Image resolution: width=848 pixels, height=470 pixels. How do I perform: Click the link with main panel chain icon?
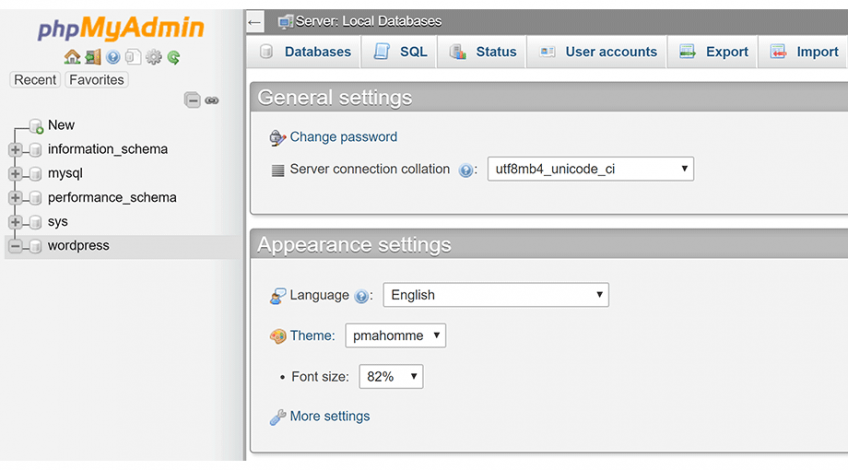(212, 100)
